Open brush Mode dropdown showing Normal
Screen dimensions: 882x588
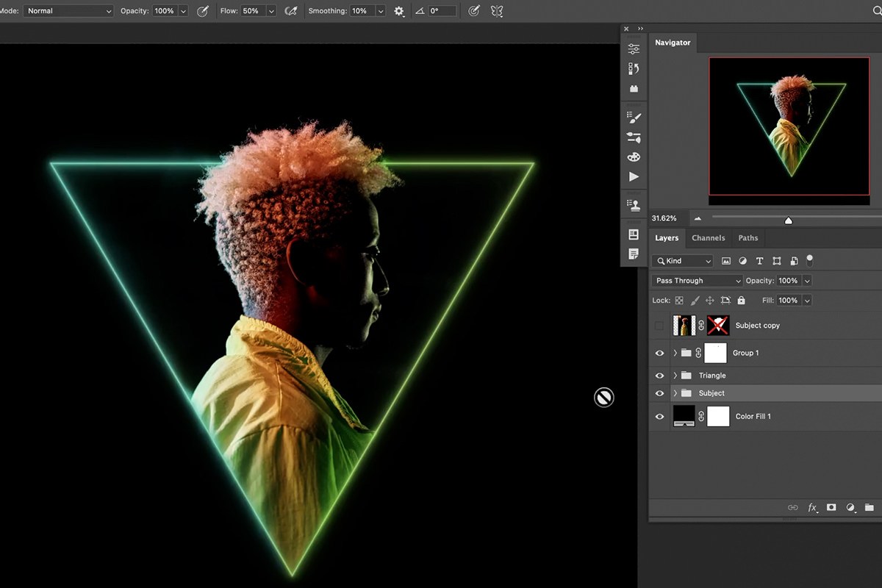tap(68, 11)
